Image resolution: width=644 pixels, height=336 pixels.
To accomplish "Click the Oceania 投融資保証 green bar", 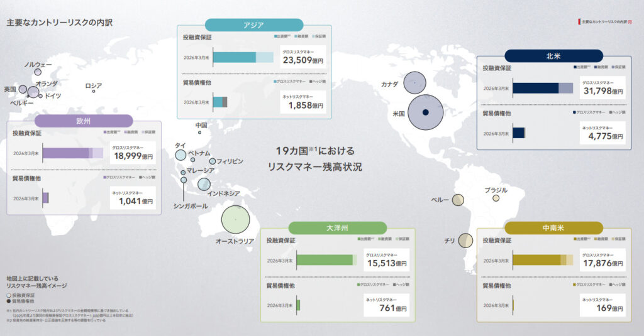I will point(326,260).
